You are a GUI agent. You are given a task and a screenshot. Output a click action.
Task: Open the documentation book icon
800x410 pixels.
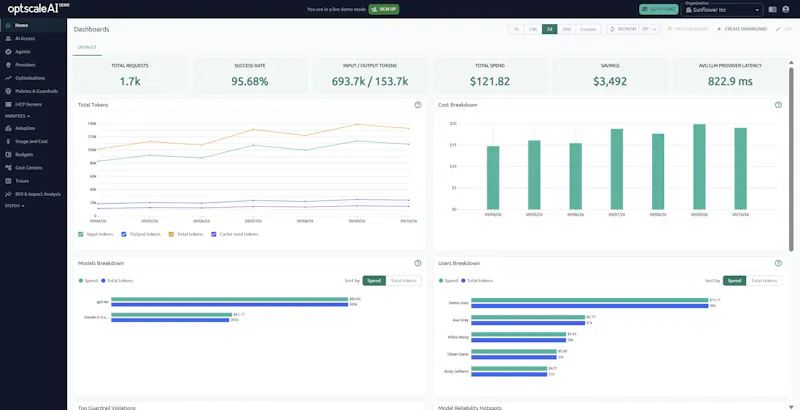click(772, 9)
